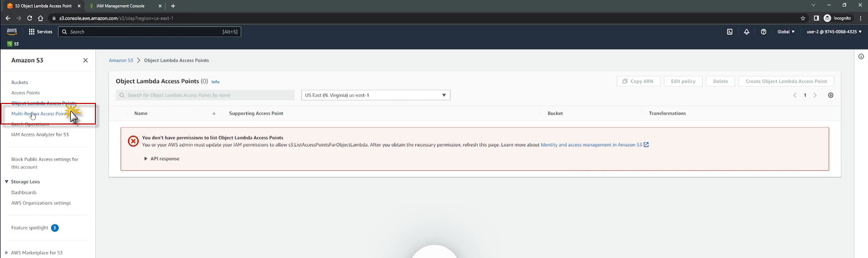The image size is (868, 258).
Task: Click the error status icon
Action: 133,142
